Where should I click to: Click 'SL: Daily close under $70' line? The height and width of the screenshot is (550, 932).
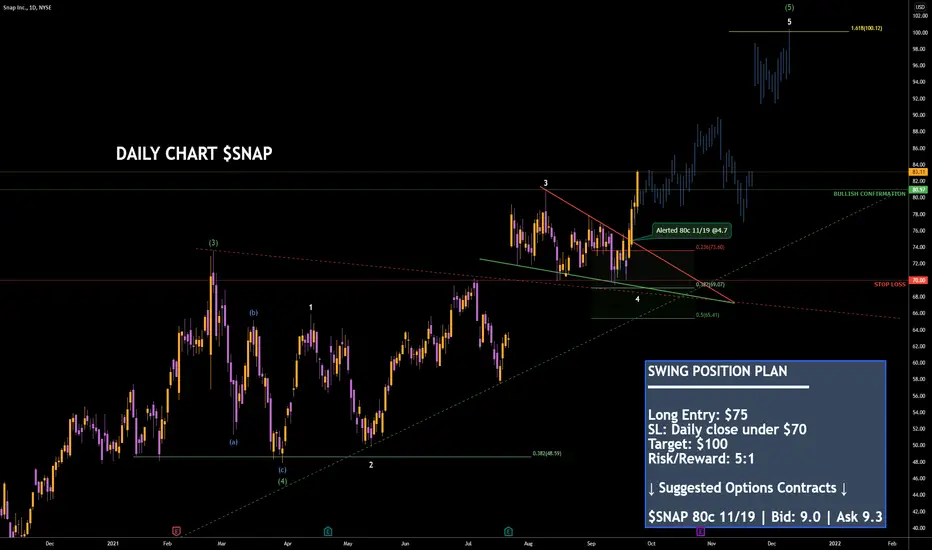(727, 429)
